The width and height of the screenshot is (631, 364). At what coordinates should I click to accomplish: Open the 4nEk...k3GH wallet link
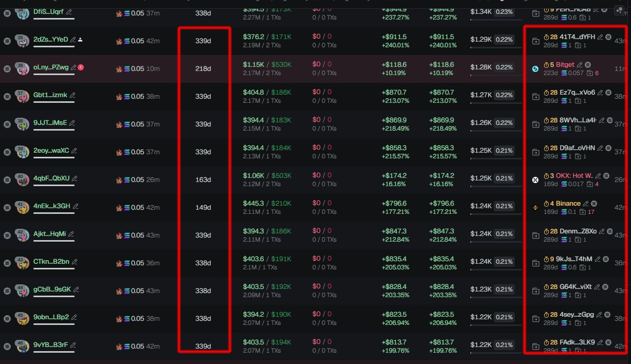pos(51,207)
